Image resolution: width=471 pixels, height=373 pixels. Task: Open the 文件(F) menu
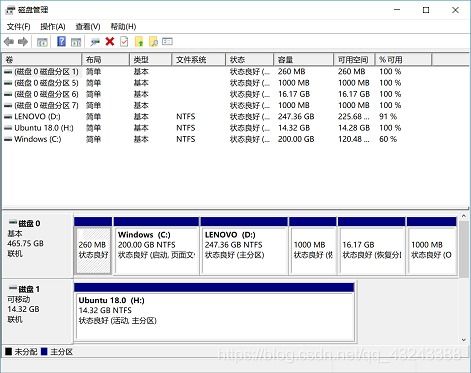[x=19, y=27]
